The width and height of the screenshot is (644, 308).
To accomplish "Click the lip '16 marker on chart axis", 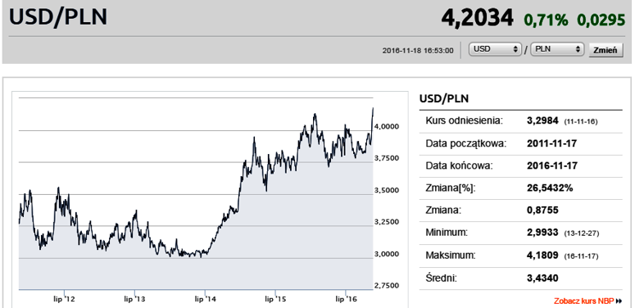I will coord(346,299).
